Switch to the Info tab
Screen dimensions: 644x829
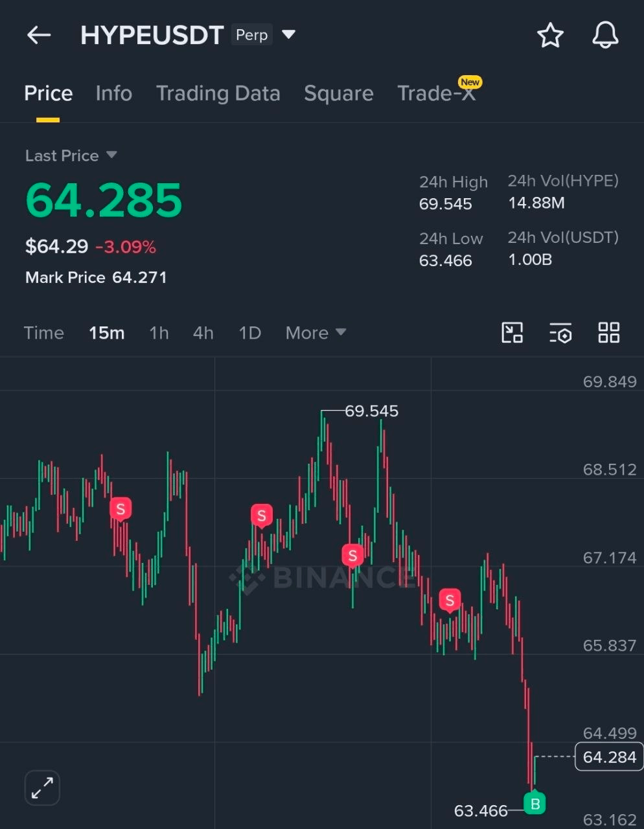(114, 93)
